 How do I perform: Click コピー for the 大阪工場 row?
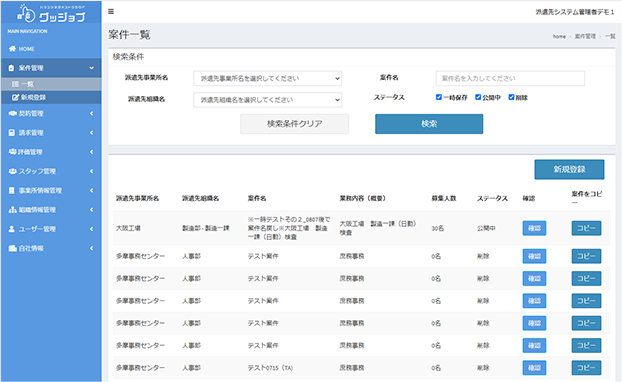point(586,228)
